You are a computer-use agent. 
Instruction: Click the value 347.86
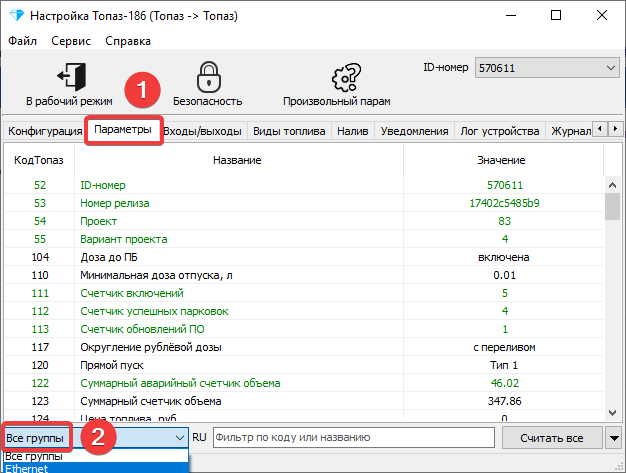click(x=504, y=401)
